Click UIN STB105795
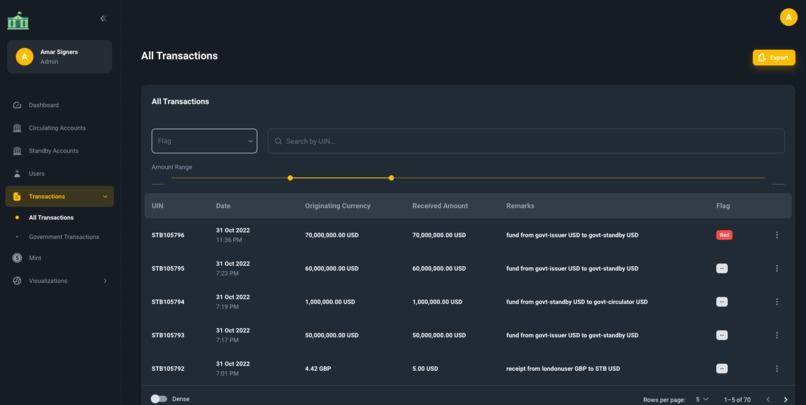This screenshot has height=405, width=806. [168, 268]
